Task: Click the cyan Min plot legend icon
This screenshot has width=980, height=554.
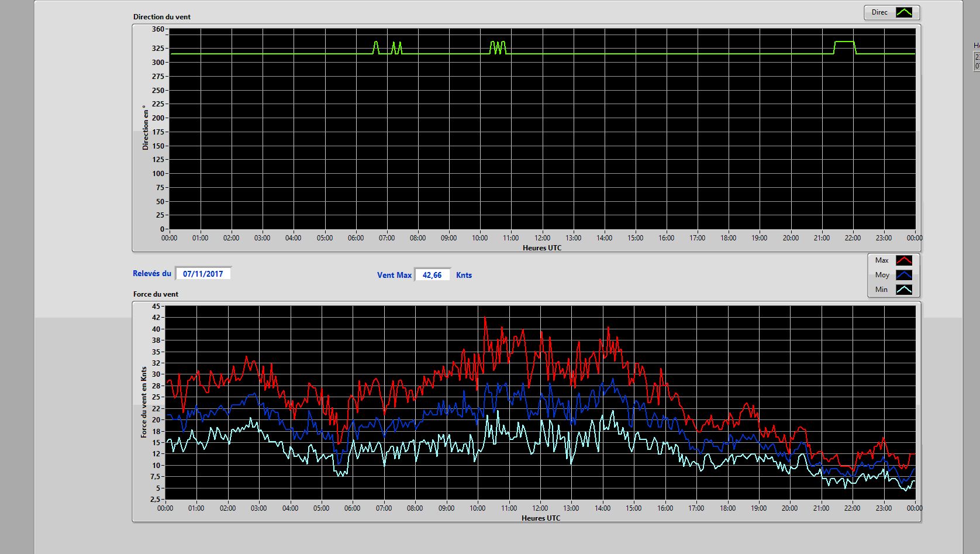Action: coord(904,290)
